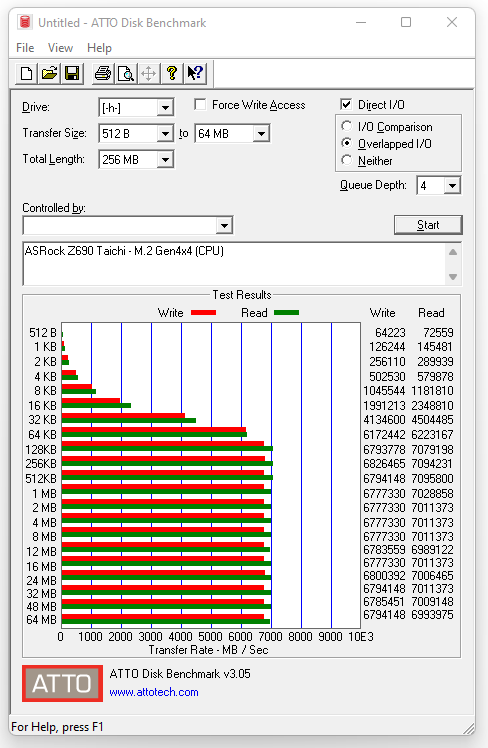
Task: Select the I/O Comparison radio button
Action: (347, 126)
